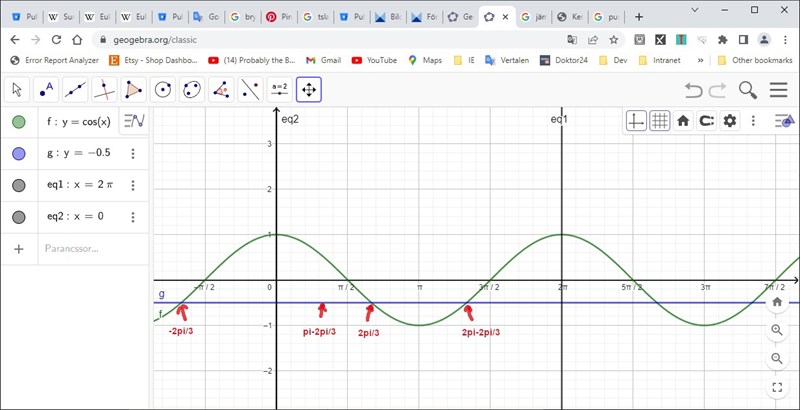The height and width of the screenshot is (410, 800).
Task: Click the Zoom In magnifier button
Action: click(x=777, y=330)
